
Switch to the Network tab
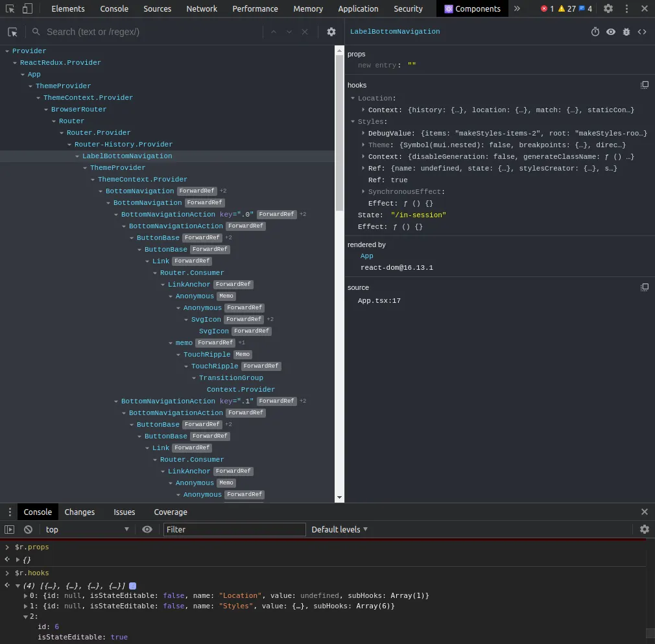(x=202, y=9)
